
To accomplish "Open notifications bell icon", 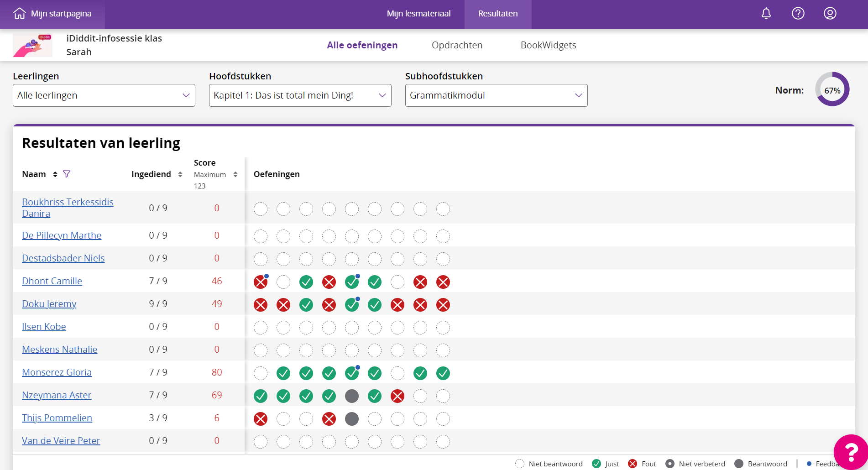I will pyautogui.click(x=766, y=14).
